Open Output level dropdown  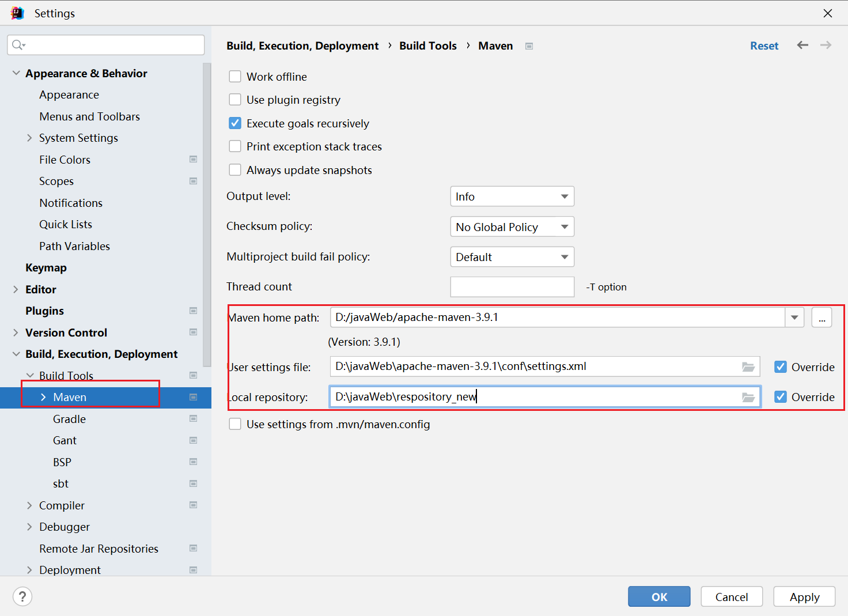(512, 196)
